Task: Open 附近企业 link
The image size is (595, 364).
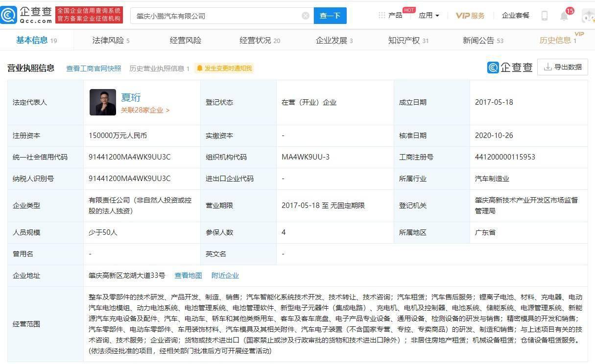Action: click(x=225, y=275)
